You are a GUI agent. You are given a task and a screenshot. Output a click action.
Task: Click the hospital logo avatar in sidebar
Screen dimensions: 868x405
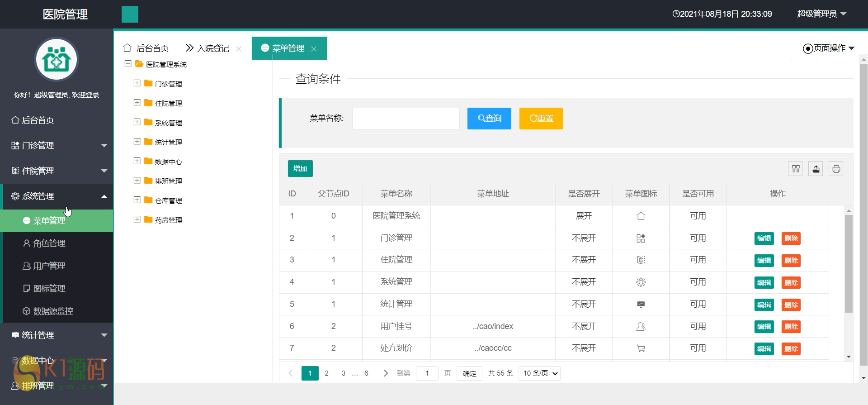pyautogui.click(x=57, y=59)
